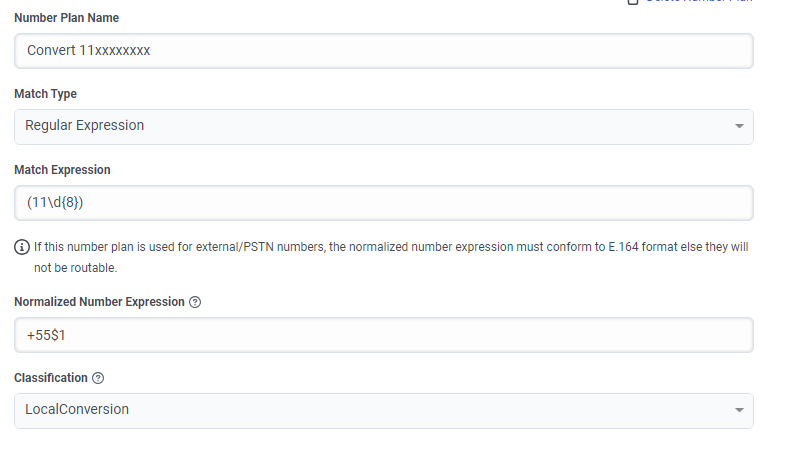806x458 pixels.
Task: Open the Classification combo box
Action: 383,410
